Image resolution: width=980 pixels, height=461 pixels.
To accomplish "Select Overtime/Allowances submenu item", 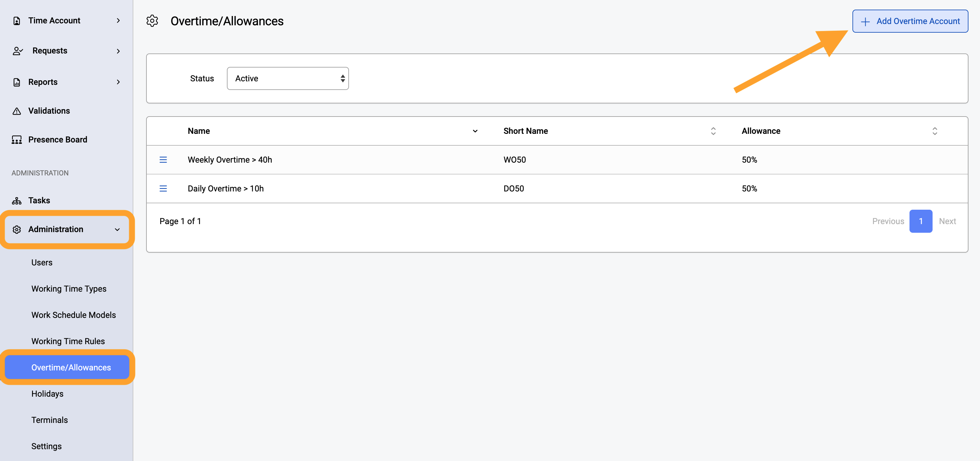I will click(x=67, y=368).
